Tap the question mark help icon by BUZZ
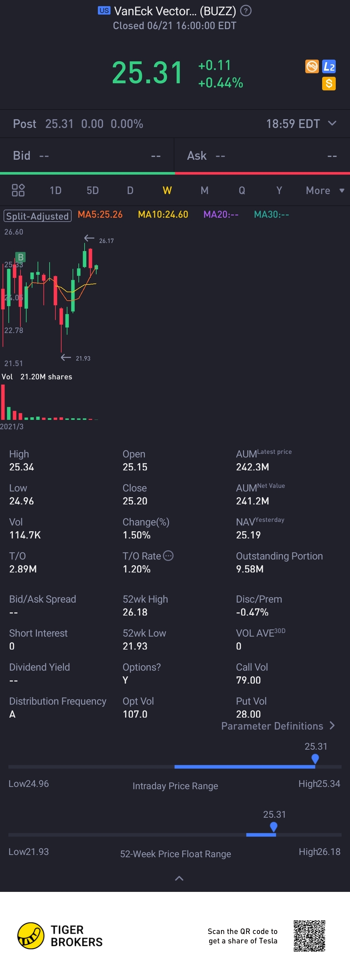The image size is (350, 980). pos(246,11)
